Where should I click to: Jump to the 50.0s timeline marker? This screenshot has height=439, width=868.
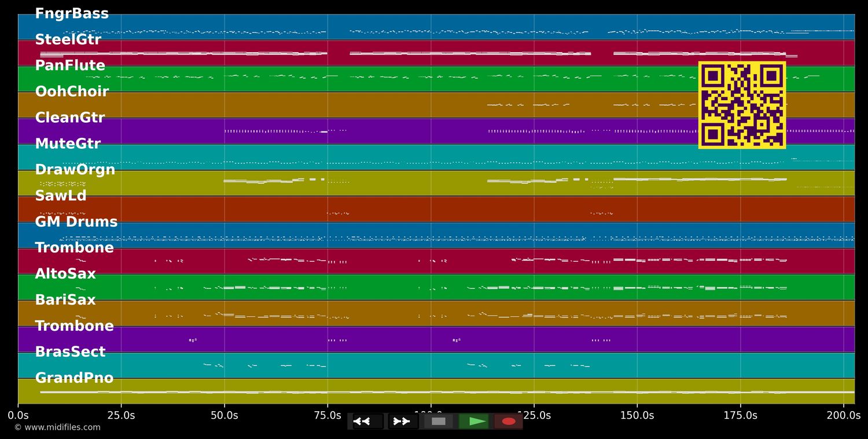coord(224,415)
